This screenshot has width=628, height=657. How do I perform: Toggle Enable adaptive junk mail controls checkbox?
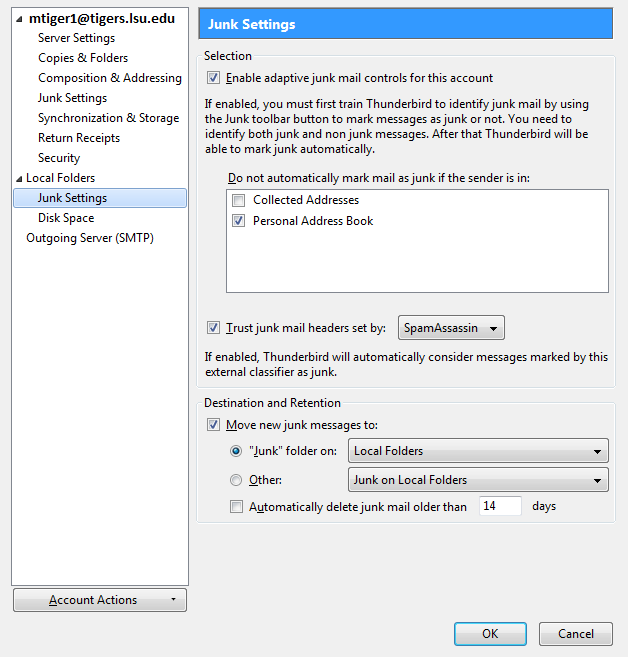213,78
